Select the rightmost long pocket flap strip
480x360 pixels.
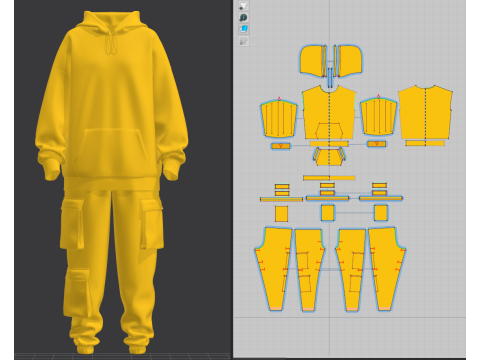(381, 199)
